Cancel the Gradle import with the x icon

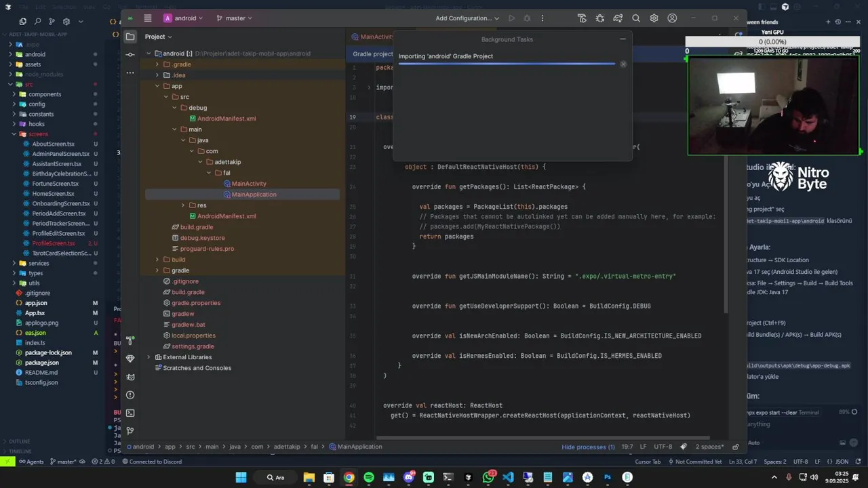point(623,64)
